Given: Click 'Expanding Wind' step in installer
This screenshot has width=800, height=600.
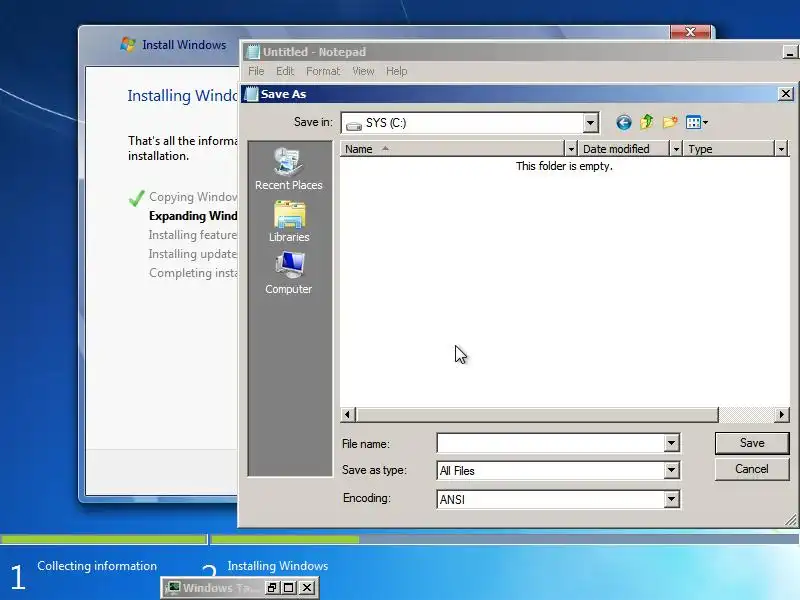Looking at the screenshot, I should pyautogui.click(x=193, y=216).
